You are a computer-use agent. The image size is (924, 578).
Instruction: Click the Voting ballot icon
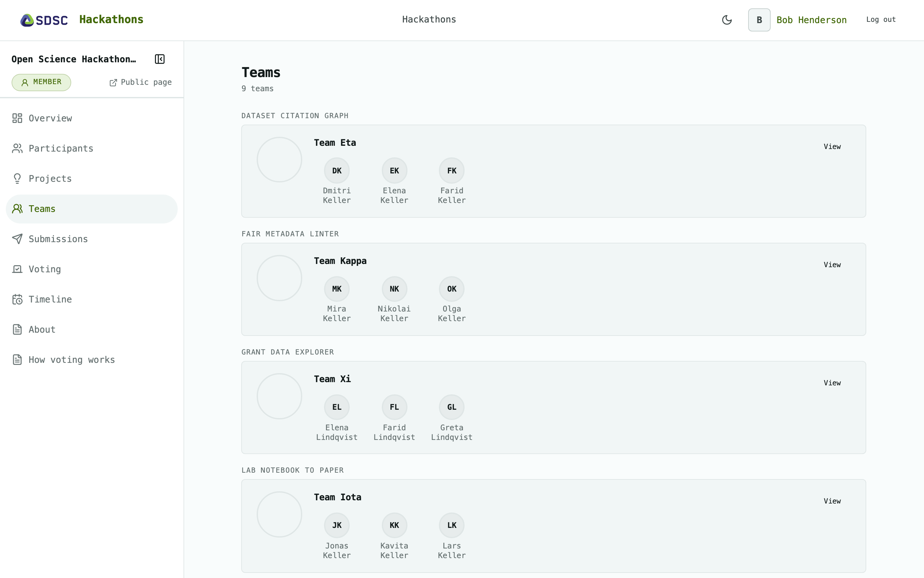(x=17, y=269)
